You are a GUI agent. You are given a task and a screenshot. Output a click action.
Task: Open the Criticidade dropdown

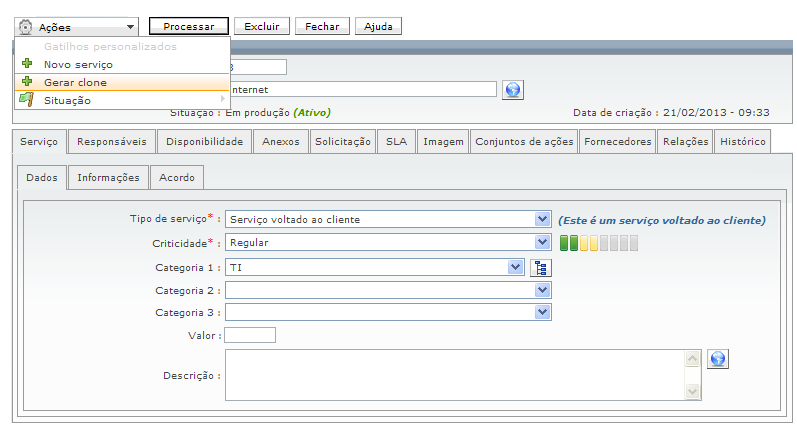542,242
